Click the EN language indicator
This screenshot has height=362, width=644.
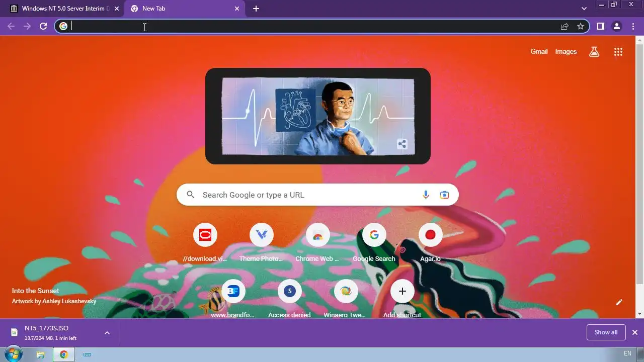click(x=627, y=353)
